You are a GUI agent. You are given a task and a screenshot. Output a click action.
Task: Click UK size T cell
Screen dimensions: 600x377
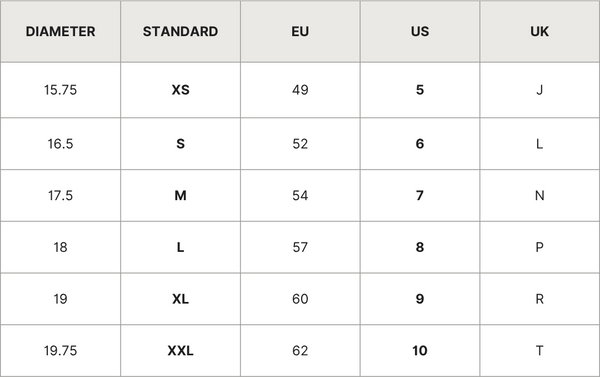click(540, 351)
